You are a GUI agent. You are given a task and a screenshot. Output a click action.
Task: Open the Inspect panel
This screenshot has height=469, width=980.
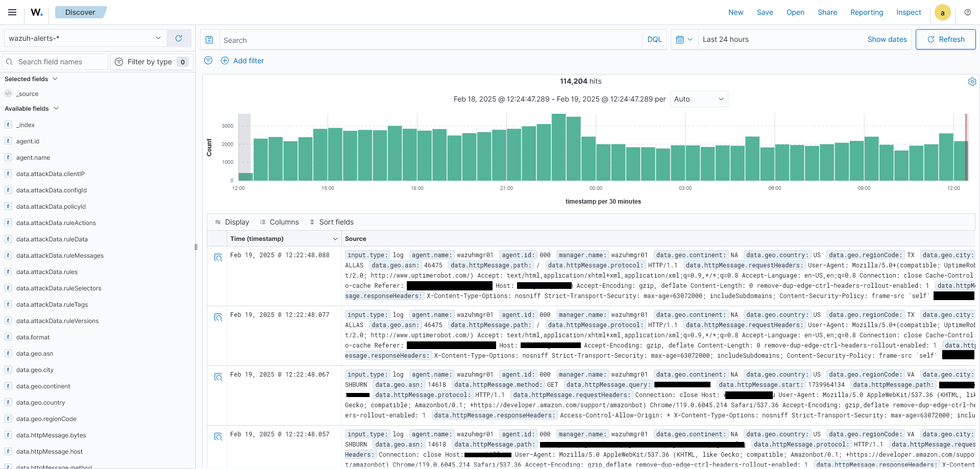[x=909, y=12]
